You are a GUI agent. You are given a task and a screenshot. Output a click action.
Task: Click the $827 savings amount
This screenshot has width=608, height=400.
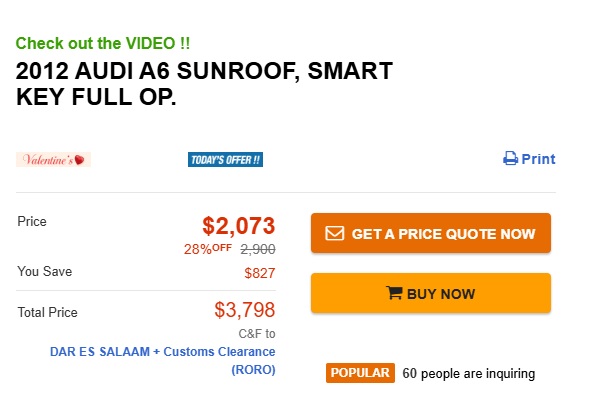click(x=259, y=272)
